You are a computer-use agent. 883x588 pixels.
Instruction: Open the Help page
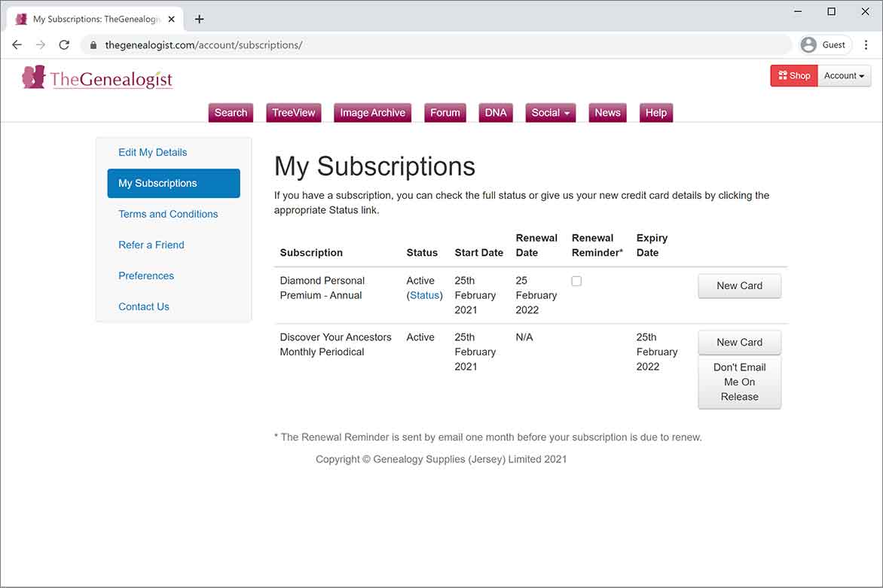pyautogui.click(x=656, y=112)
